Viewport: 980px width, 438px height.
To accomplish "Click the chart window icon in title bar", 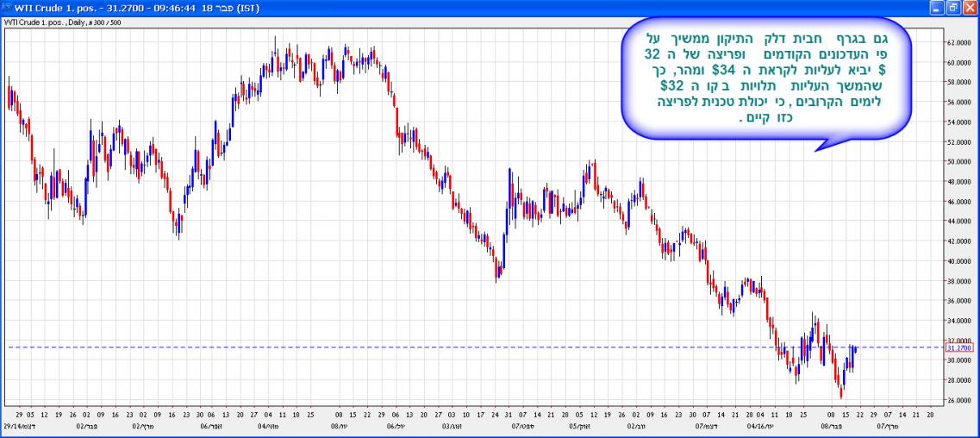I will [x=8, y=7].
